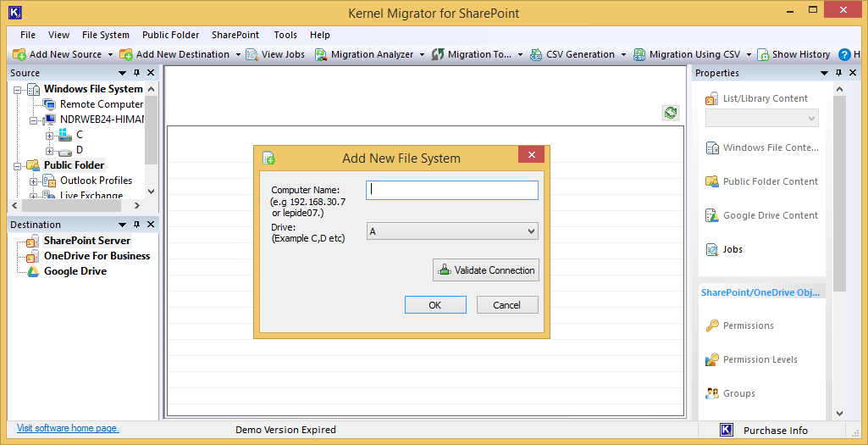Click OK in Add New File System dialog

(435, 305)
